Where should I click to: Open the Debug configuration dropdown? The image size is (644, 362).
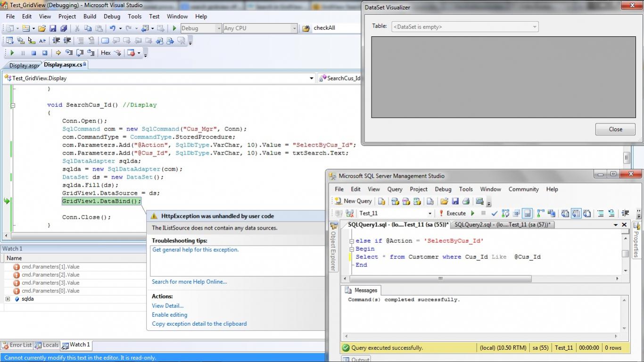coord(218,28)
